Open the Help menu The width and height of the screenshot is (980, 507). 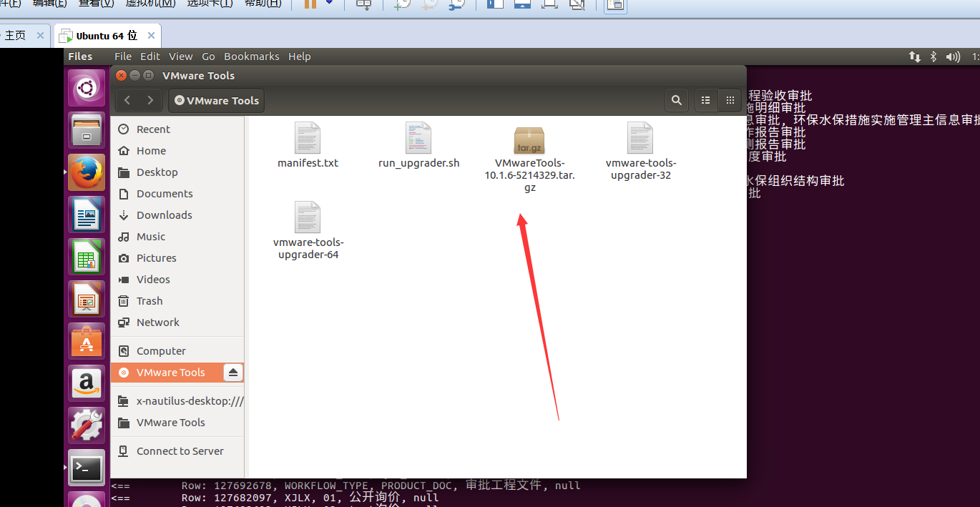click(x=300, y=56)
